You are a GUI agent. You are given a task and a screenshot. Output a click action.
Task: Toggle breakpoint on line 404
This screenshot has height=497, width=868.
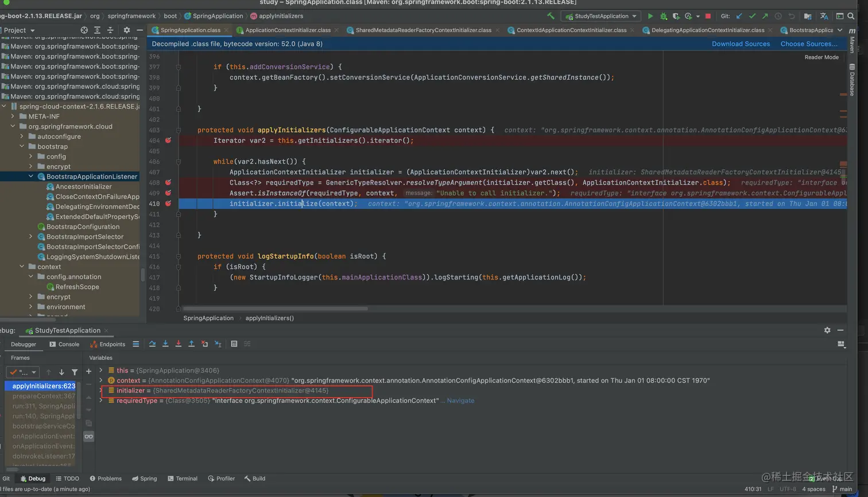[x=168, y=140]
